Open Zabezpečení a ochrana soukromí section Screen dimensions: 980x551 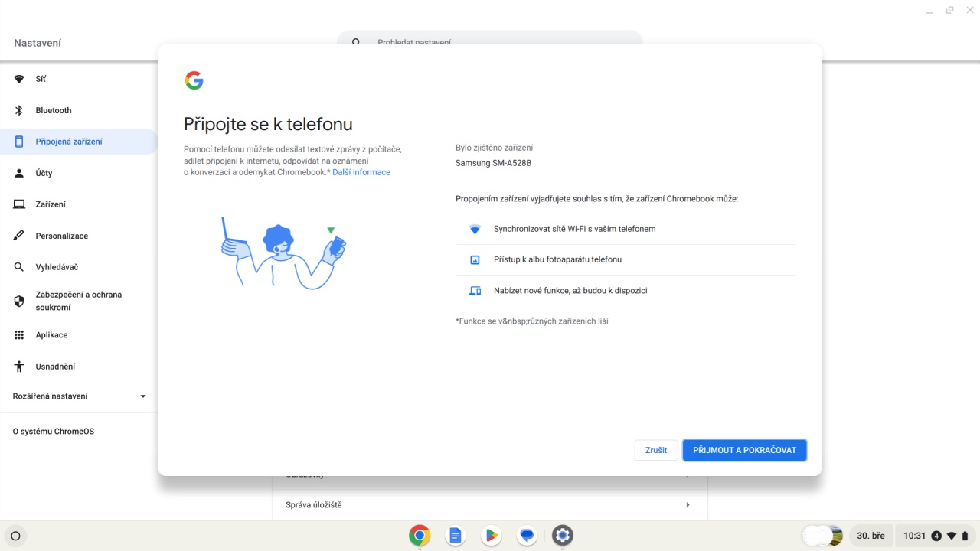[x=79, y=301]
